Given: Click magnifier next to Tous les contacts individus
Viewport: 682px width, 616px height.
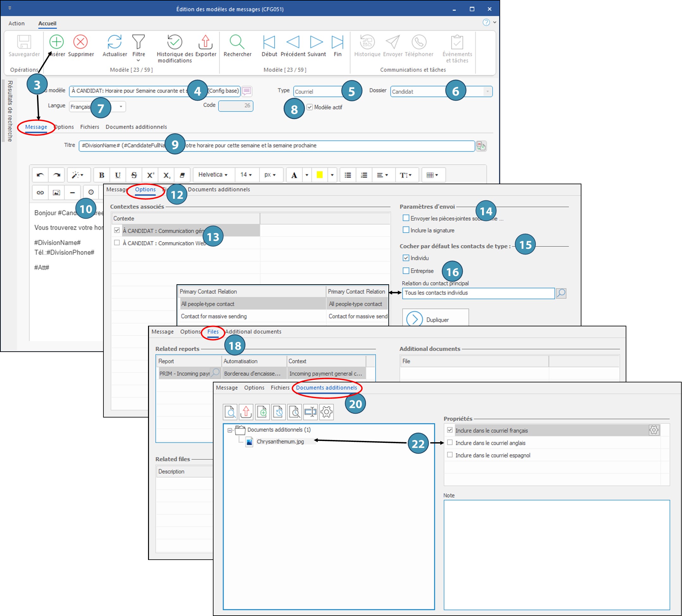Looking at the screenshot, I should pyautogui.click(x=561, y=293).
